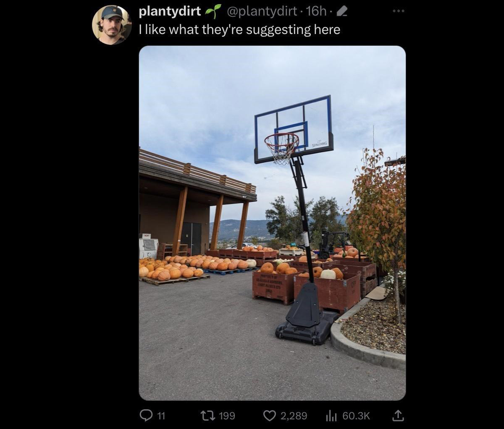This screenshot has height=429, width=504.
Task: View analytics via the bar chart icon
Action: click(332, 416)
